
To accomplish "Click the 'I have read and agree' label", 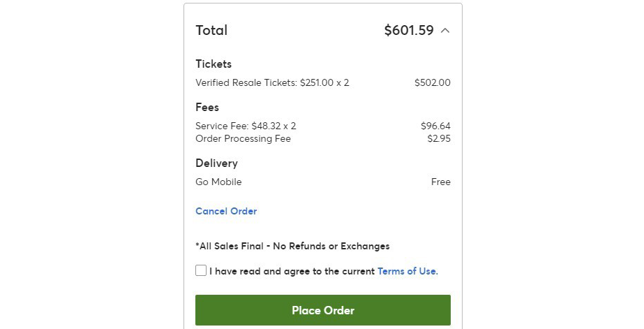I will (292, 271).
